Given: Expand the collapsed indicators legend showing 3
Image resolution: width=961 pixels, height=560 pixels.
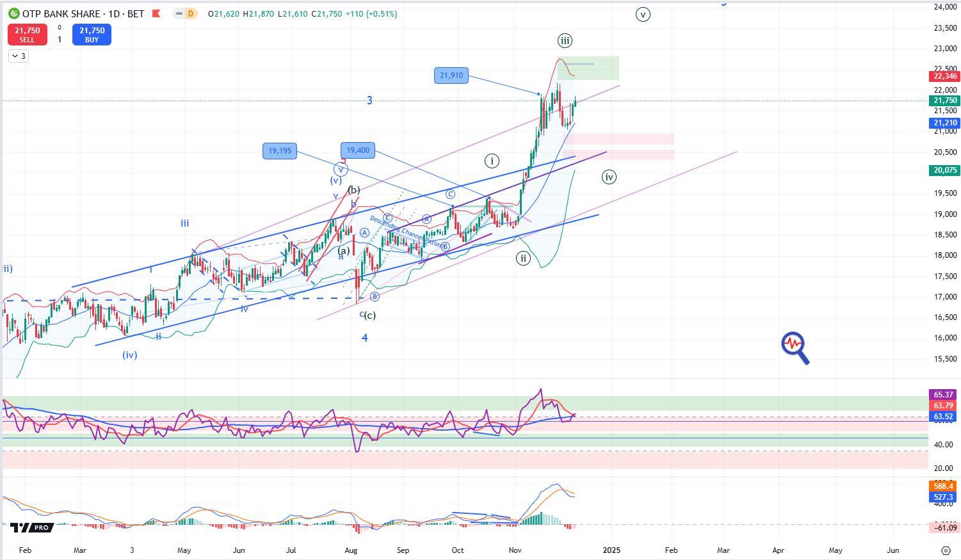Looking at the screenshot, I should click(19, 56).
